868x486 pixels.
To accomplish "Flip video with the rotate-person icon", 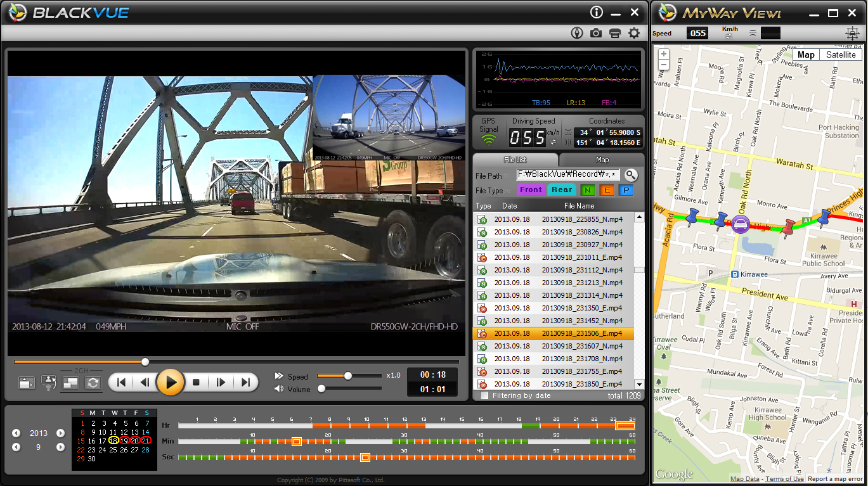I will point(49,382).
